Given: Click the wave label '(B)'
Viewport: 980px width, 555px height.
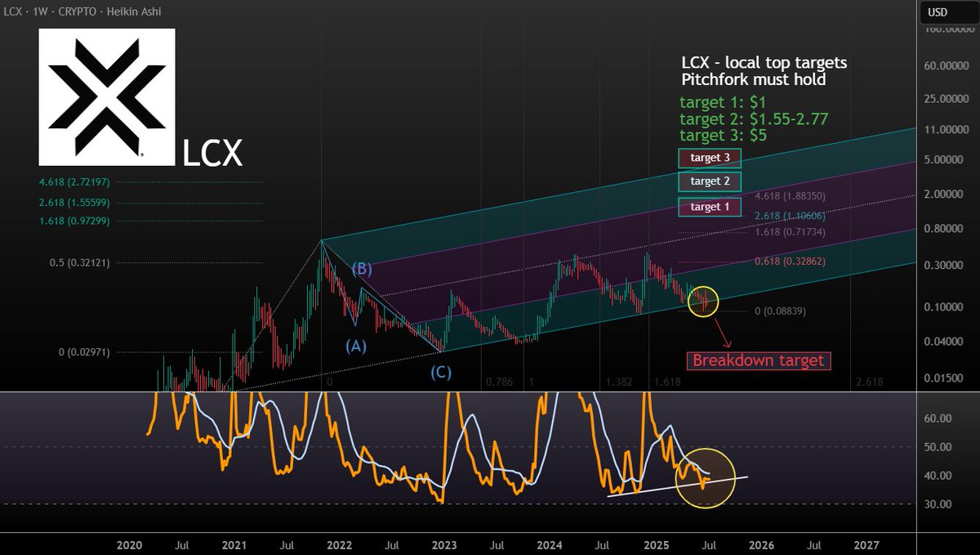Looking at the screenshot, I should tap(363, 268).
